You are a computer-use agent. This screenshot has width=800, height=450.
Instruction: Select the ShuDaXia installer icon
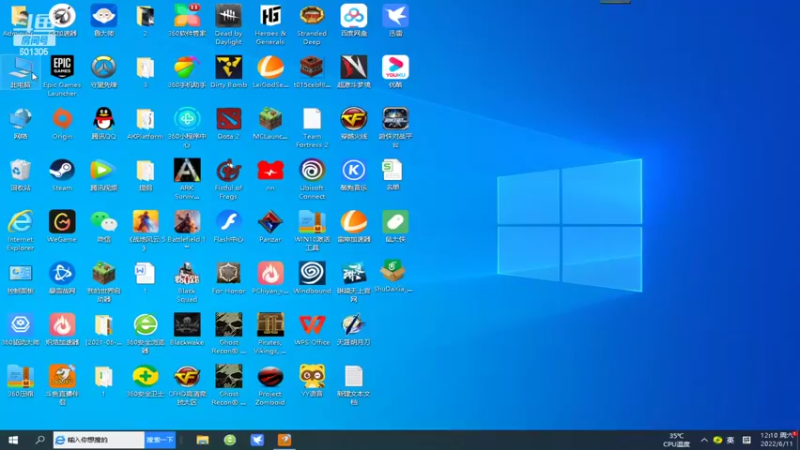click(393, 271)
